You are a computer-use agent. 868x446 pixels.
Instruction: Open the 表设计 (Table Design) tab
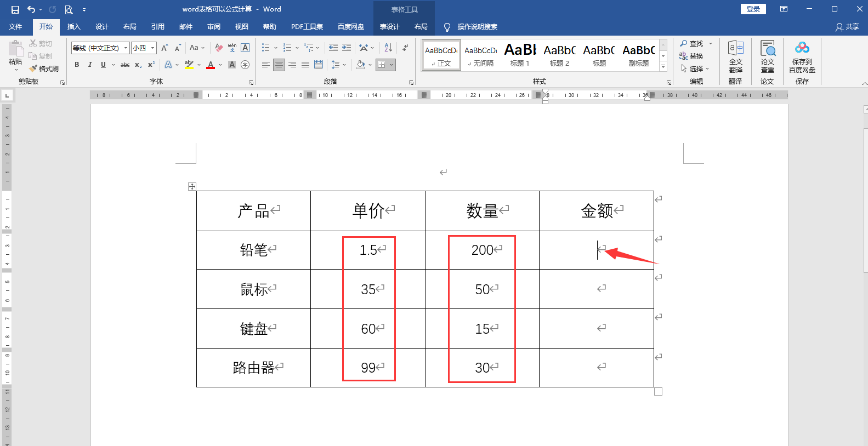point(389,27)
